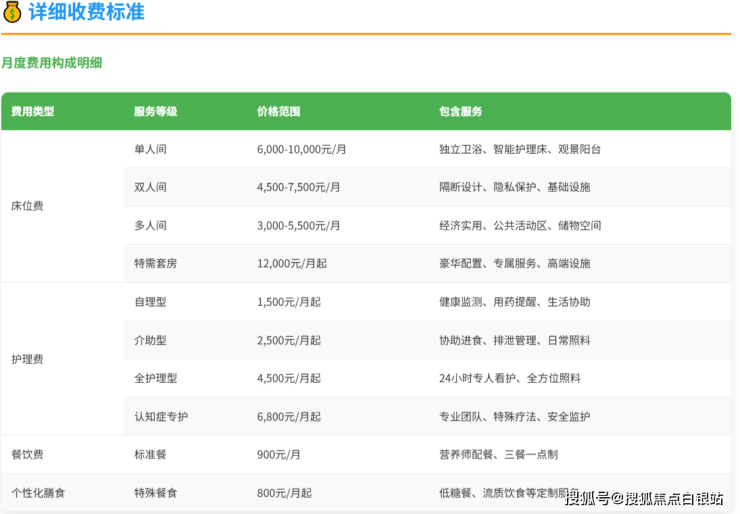Image resolution: width=740 pixels, height=514 pixels.
Task: Click the 12,000元/月起 price cell
Action: coord(293,264)
